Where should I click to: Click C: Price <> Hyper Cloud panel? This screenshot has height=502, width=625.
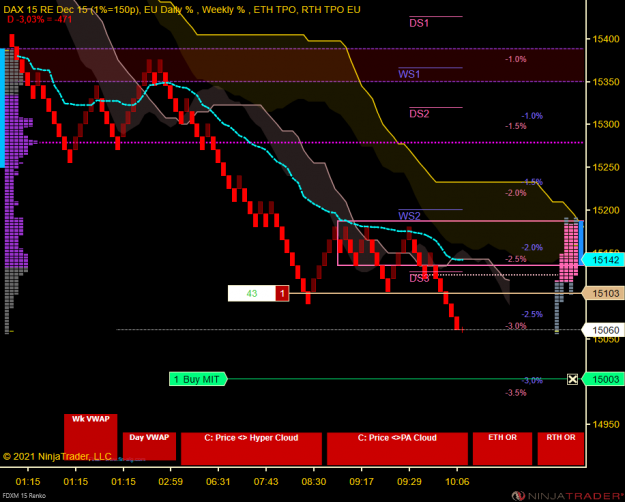(x=251, y=448)
